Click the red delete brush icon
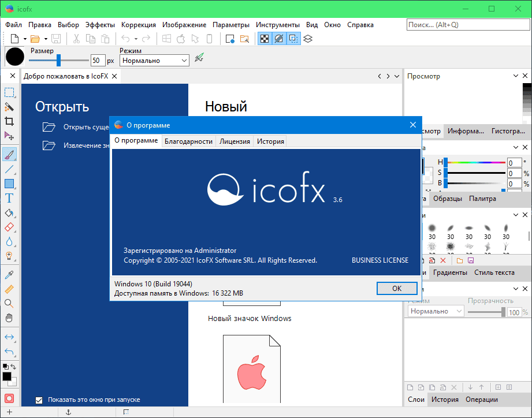 click(x=443, y=261)
